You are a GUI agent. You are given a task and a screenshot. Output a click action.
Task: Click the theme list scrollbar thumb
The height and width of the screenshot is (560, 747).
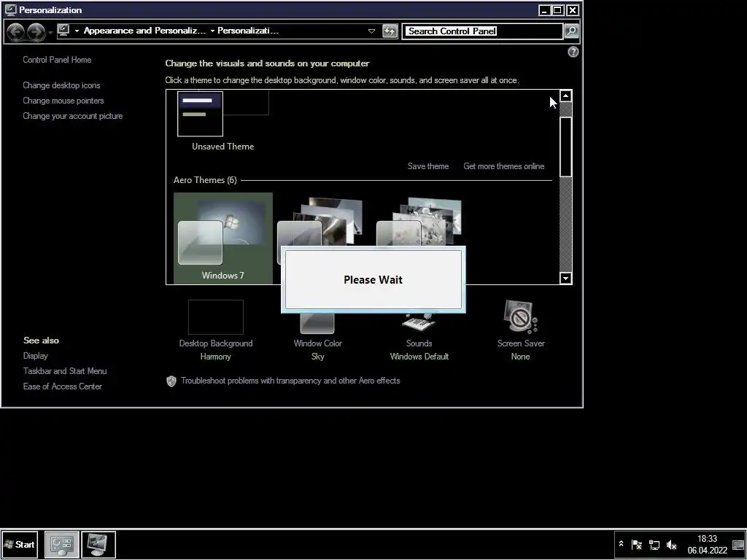click(x=565, y=147)
